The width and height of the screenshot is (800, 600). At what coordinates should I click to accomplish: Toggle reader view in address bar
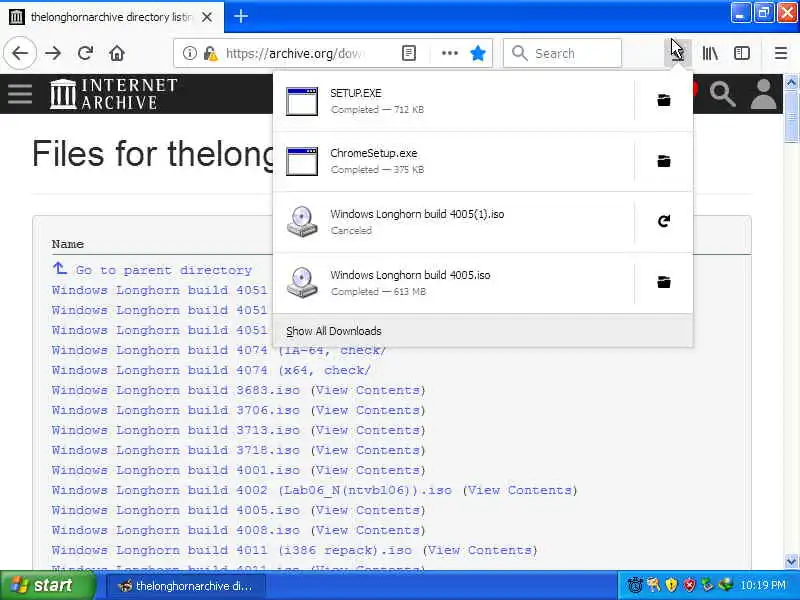409,53
